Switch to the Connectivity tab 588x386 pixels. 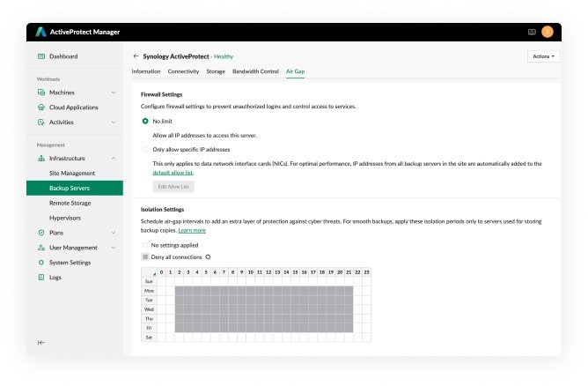pyautogui.click(x=183, y=71)
